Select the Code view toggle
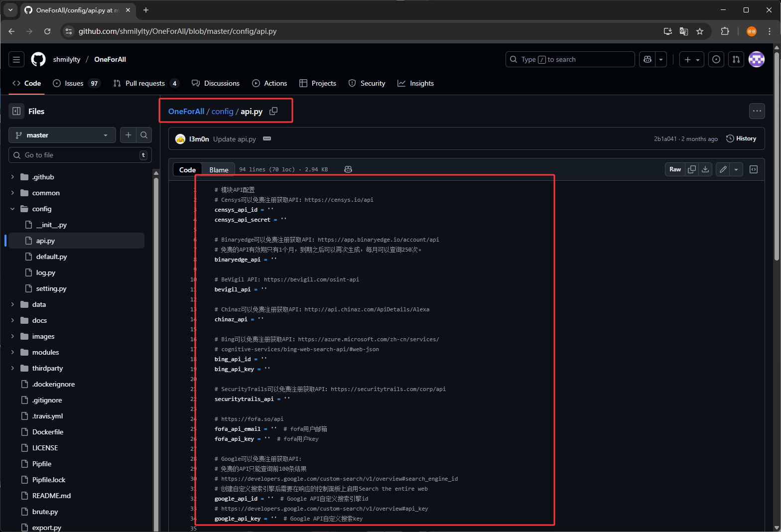 tap(187, 170)
